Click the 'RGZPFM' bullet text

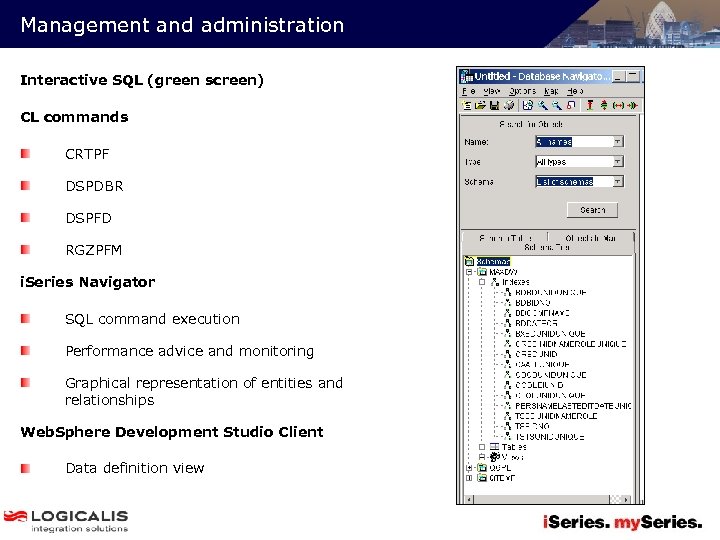pos(94,250)
